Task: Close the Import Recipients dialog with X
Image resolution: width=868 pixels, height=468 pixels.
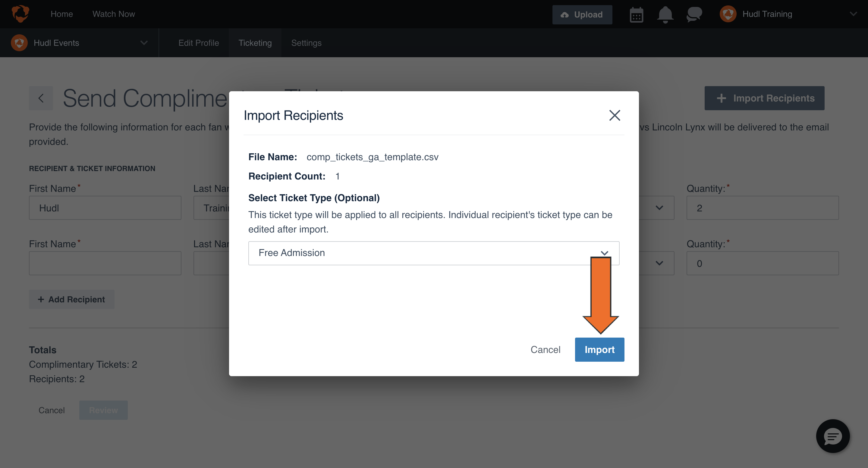Action: [x=615, y=115]
